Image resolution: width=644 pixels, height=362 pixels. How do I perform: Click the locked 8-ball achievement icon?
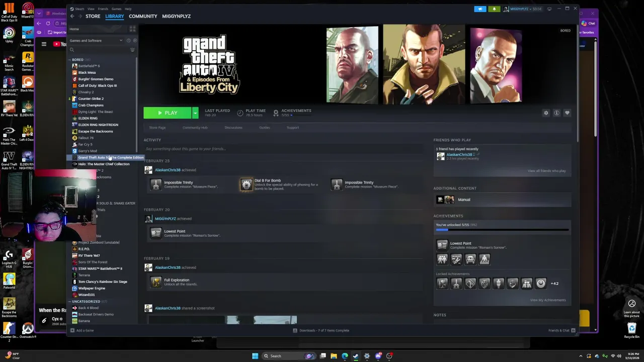[540, 284]
